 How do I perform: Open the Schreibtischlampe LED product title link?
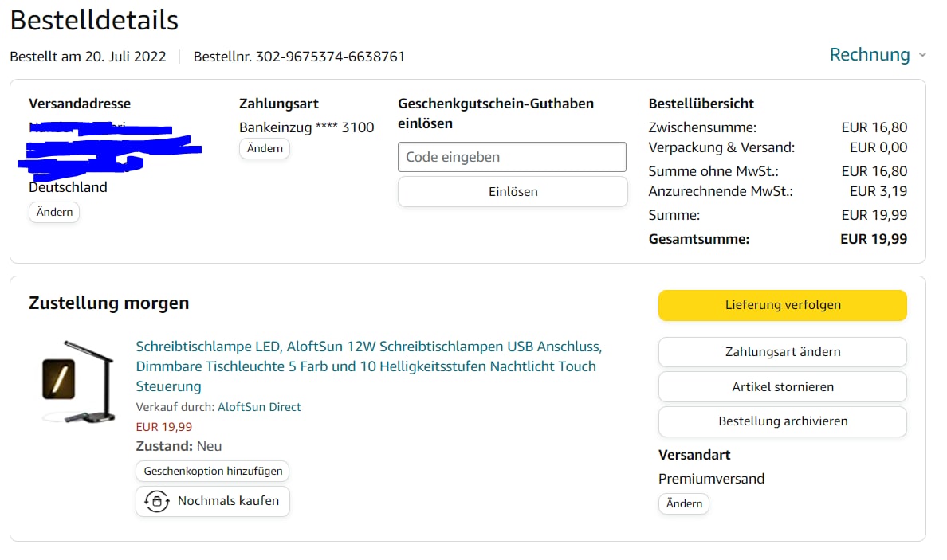click(368, 366)
